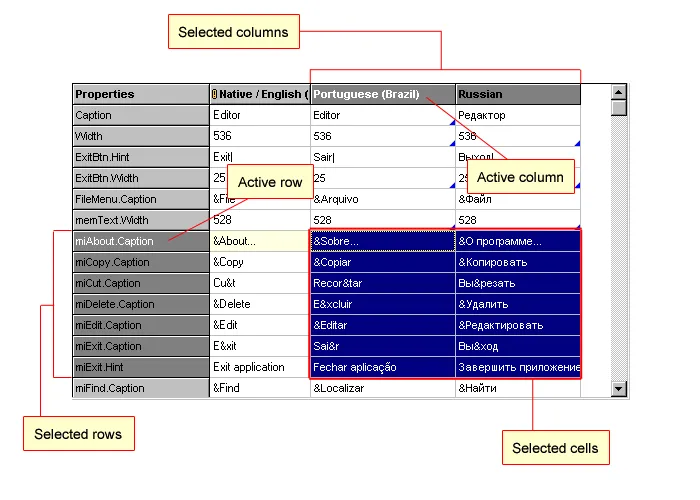The height and width of the screenshot is (500, 700).
Task: Click the lock icon in Native / English header
Action: click(x=215, y=95)
